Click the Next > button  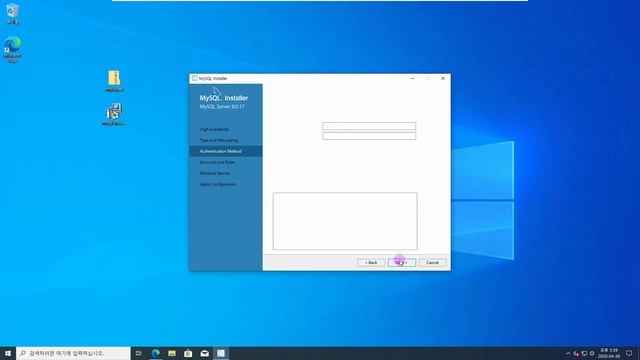(402, 262)
